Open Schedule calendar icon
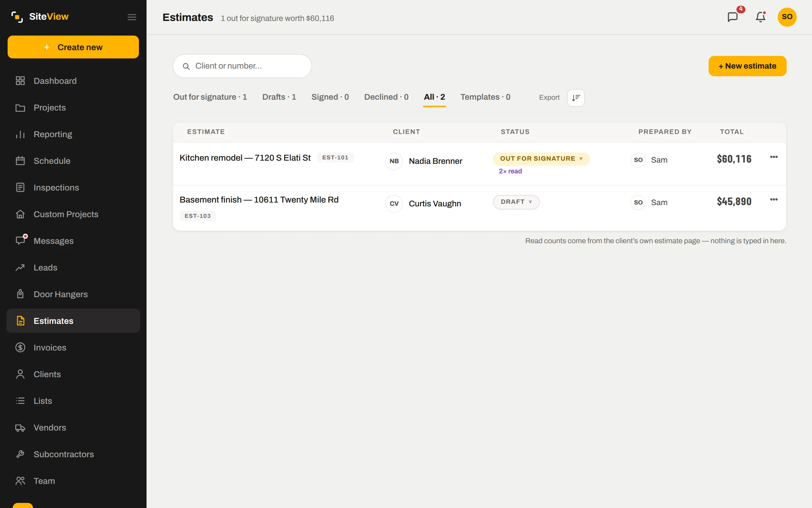The height and width of the screenshot is (508, 812). 20,161
